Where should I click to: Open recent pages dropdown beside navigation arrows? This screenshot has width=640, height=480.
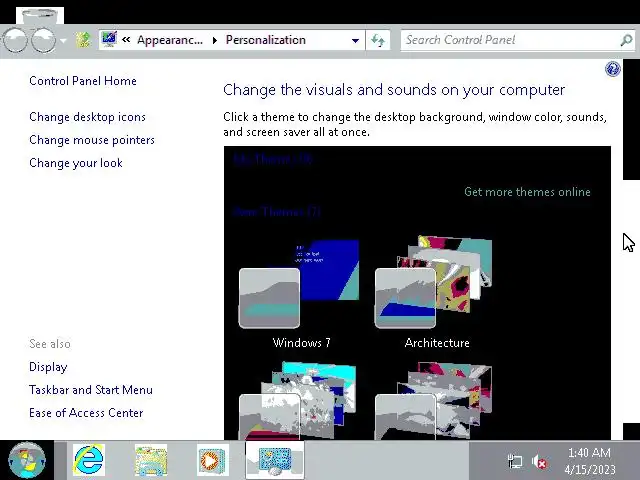click(63, 40)
